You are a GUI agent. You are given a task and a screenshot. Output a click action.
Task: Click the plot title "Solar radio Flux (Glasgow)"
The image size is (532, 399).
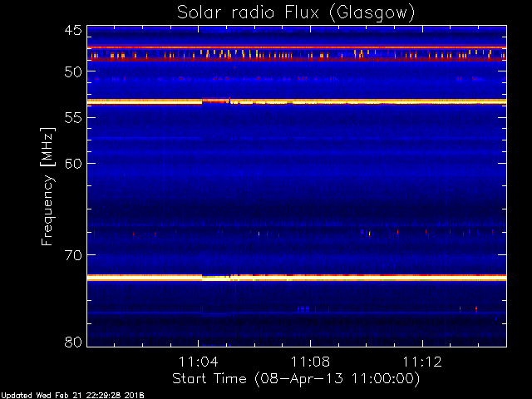coord(296,13)
